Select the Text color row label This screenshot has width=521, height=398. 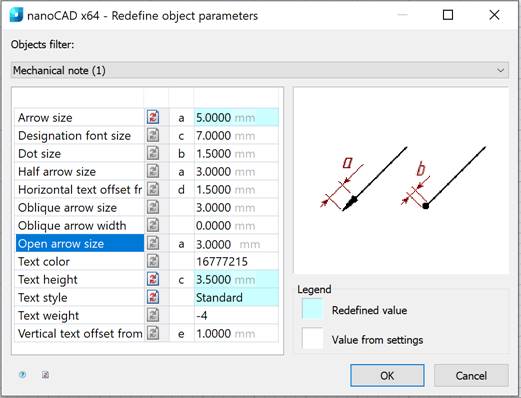pyautogui.click(x=80, y=261)
